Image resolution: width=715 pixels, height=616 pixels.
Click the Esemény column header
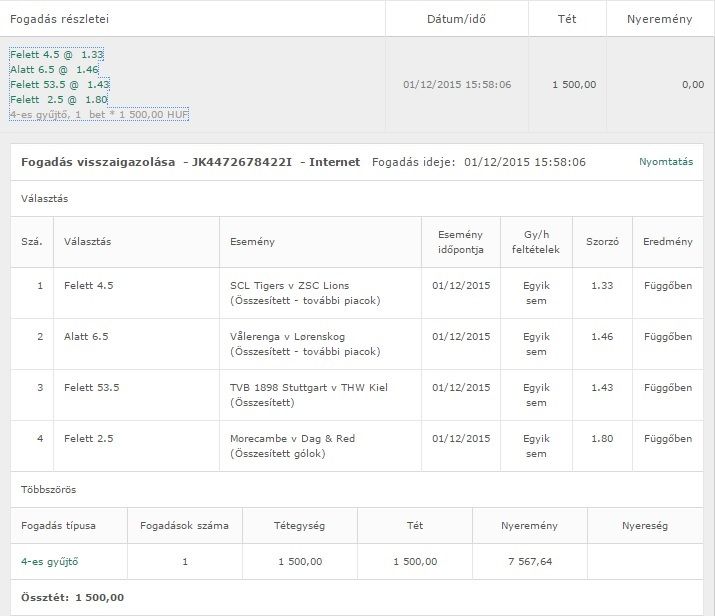coord(252,242)
